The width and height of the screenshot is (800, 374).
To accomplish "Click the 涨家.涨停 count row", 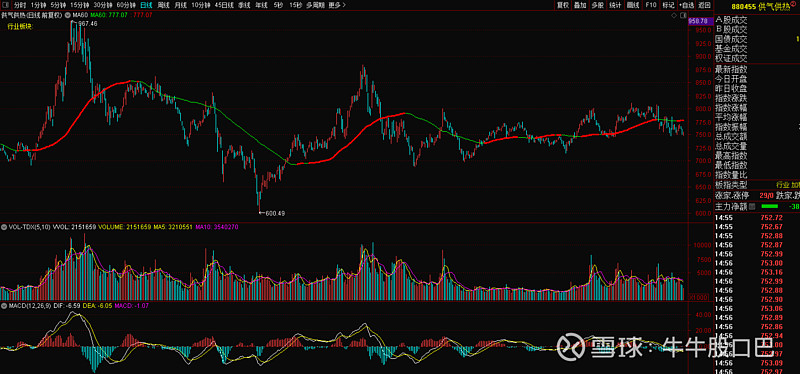I will click(x=744, y=195).
